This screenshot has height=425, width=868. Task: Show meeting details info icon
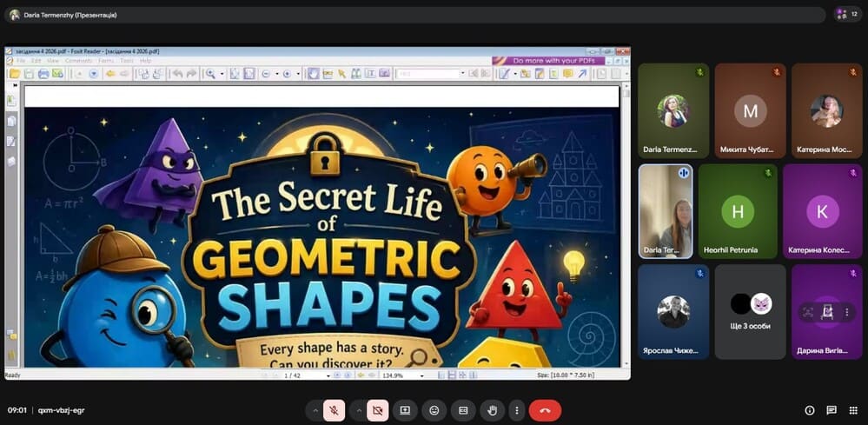pyautogui.click(x=810, y=410)
